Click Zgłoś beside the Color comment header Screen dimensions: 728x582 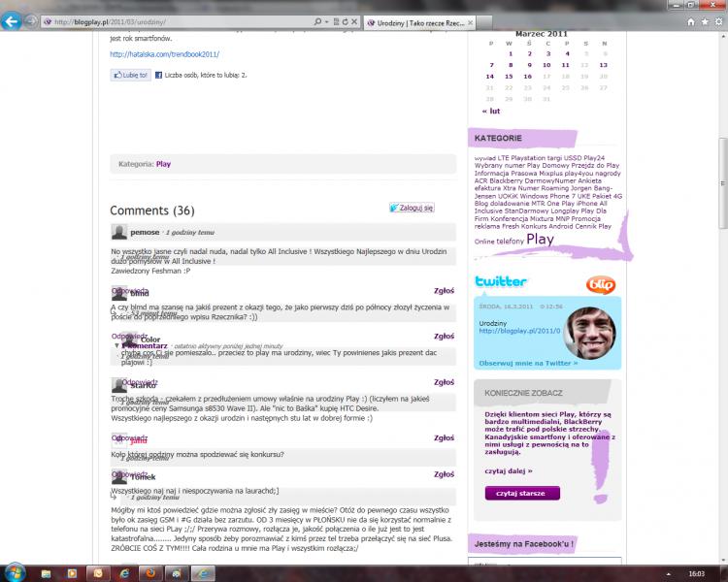[x=444, y=337]
